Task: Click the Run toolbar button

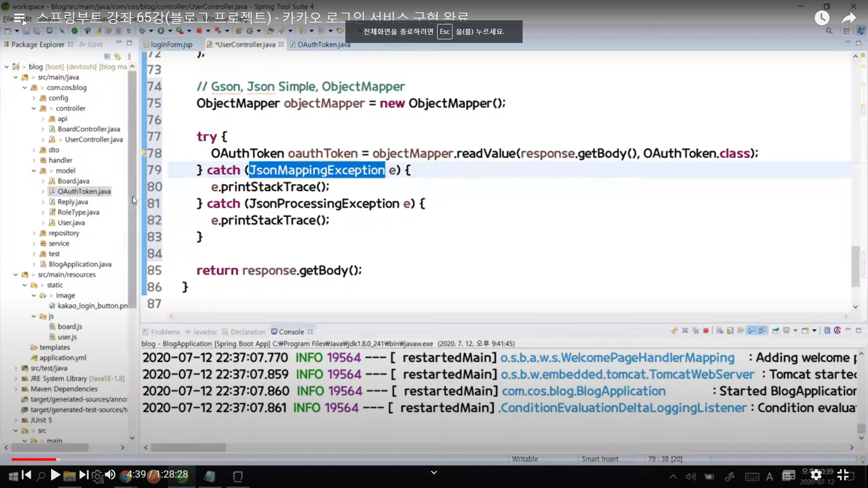Action: click(x=161, y=31)
